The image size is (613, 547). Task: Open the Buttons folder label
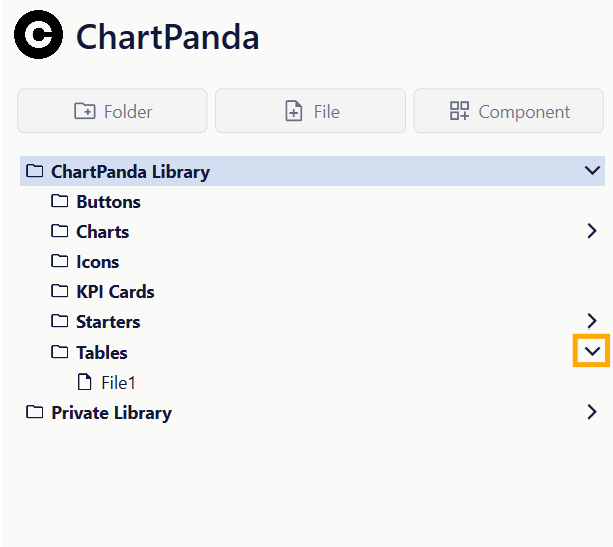pyautogui.click(x=108, y=202)
